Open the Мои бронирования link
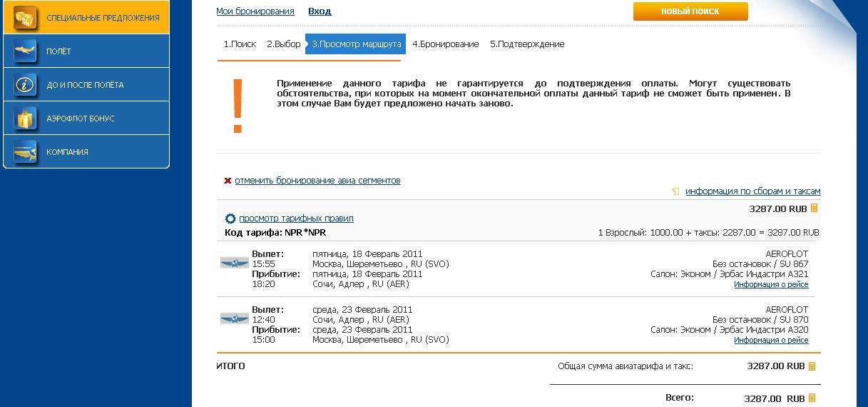 [x=255, y=11]
